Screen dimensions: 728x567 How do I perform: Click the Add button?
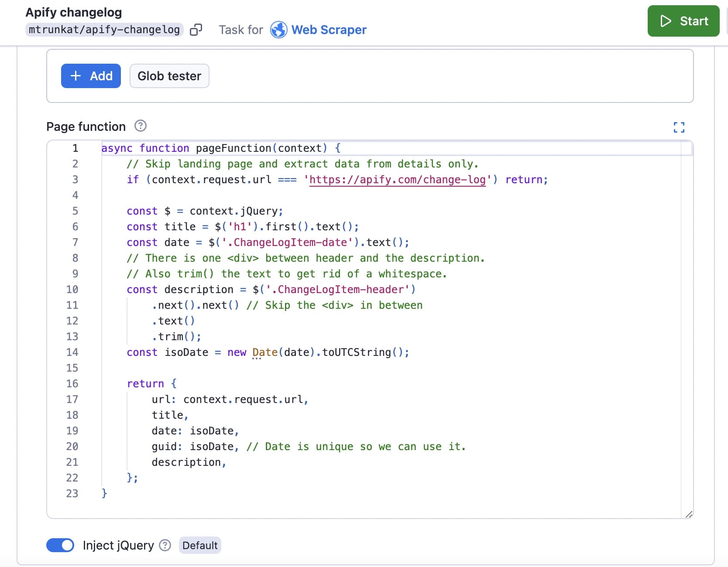[90, 75]
